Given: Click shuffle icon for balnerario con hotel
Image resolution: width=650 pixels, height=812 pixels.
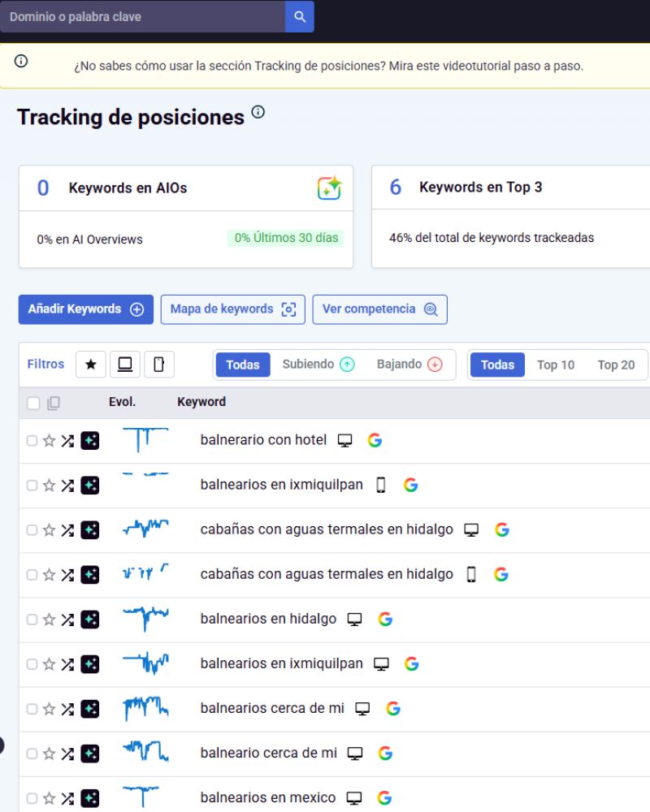Looking at the screenshot, I should click(x=67, y=441).
